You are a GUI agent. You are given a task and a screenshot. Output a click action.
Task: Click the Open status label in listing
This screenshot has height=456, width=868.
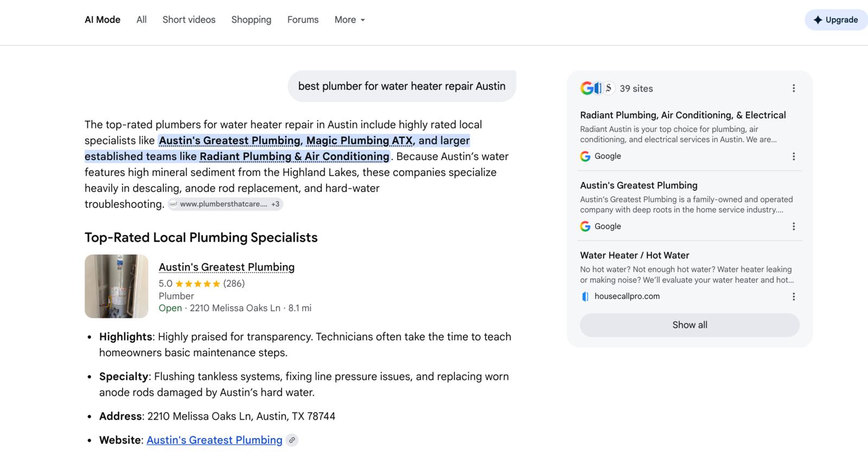click(x=170, y=308)
